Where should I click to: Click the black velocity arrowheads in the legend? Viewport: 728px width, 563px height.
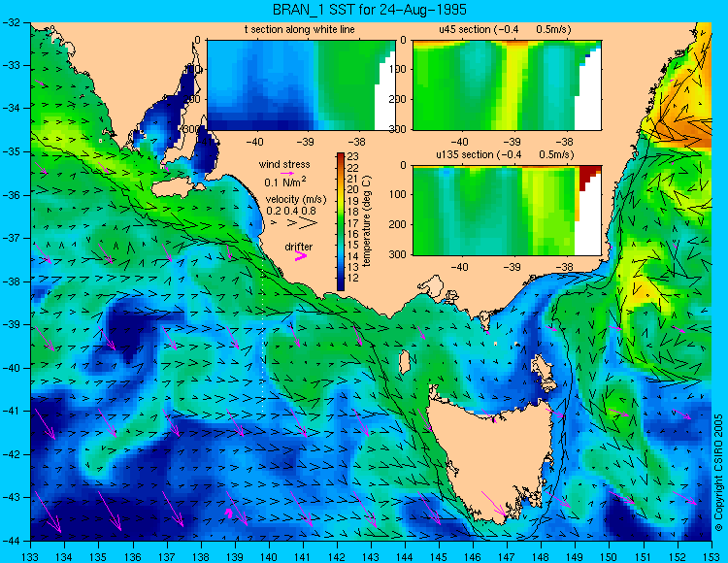click(x=294, y=223)
